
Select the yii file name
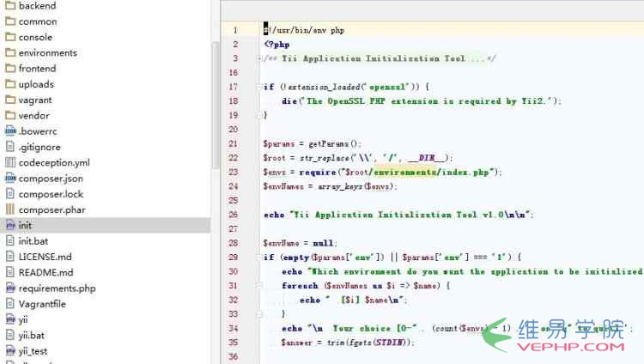(x=23, y=319)
